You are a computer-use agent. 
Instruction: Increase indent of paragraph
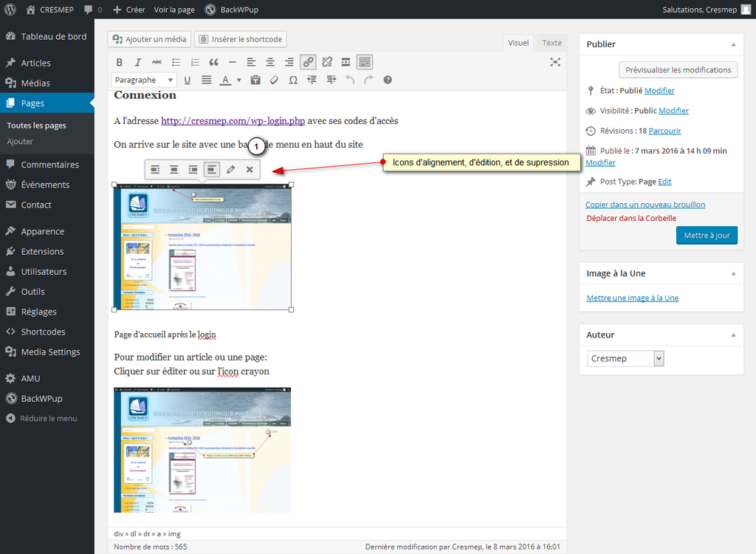pyautogui.click(x=331, y=80)
